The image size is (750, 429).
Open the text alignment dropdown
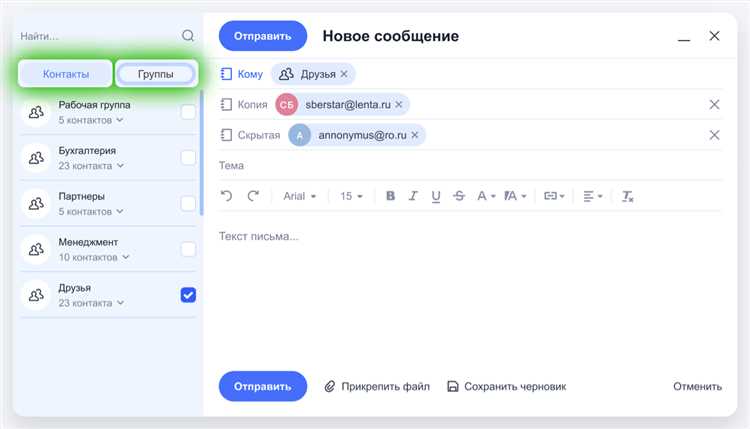pyautogui.click(x=593, y=196)
